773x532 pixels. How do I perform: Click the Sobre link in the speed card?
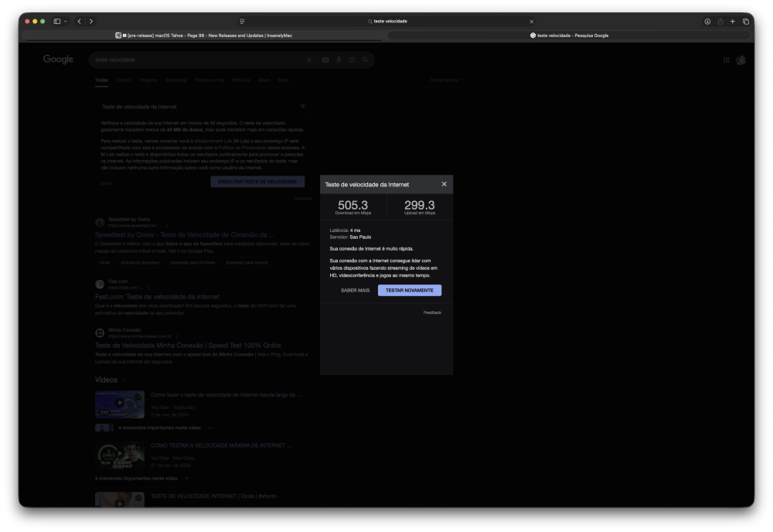click(106, 183)
